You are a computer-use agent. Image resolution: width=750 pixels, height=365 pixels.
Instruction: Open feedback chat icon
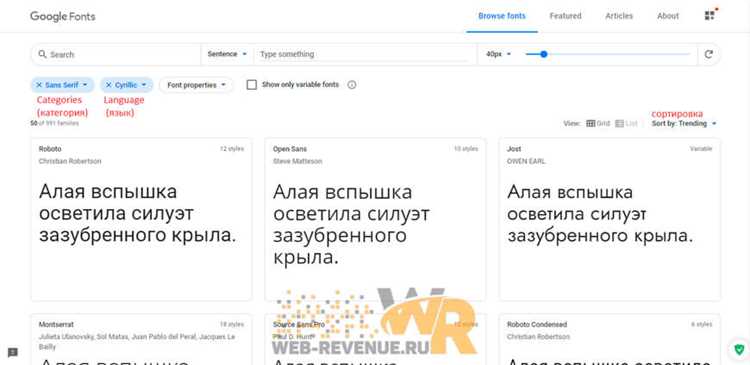click(x=13, y=353)
